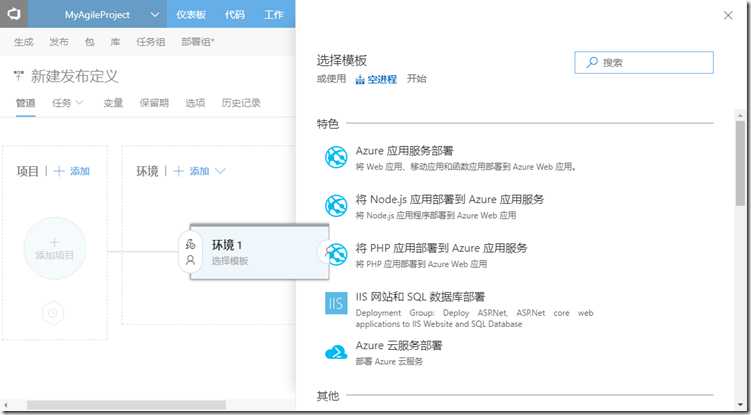Click the 项目 section label
The height and width of the screenshot is (415, 751).
coord(27,171)
